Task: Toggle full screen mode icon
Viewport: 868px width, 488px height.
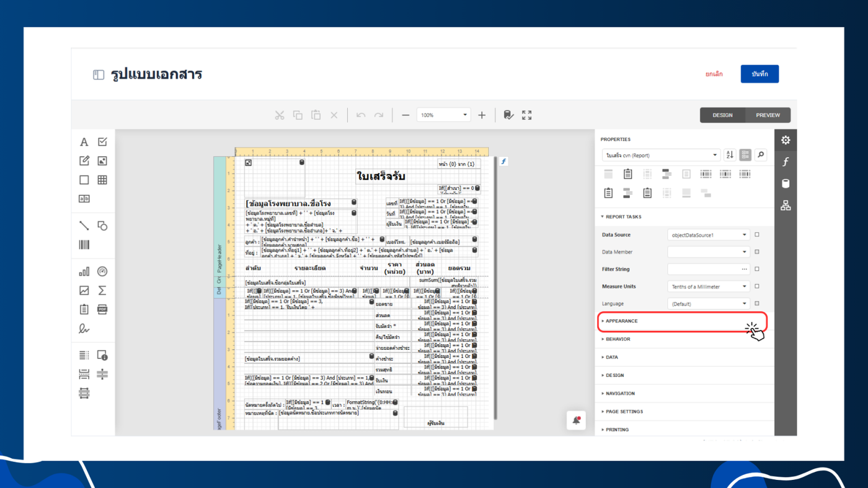Action: (x=526, y=115)
